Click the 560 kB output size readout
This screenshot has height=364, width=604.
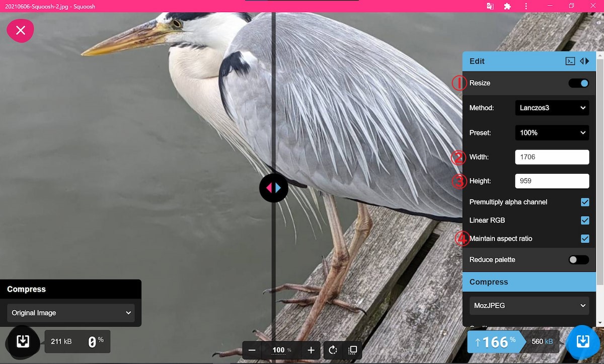coord(542,341)
